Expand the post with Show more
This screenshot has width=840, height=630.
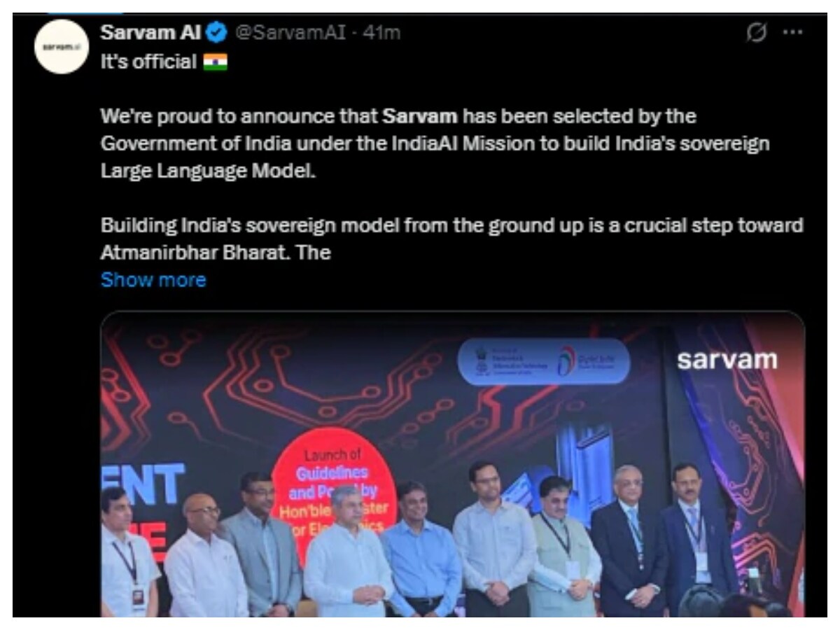tap(153, 280)
